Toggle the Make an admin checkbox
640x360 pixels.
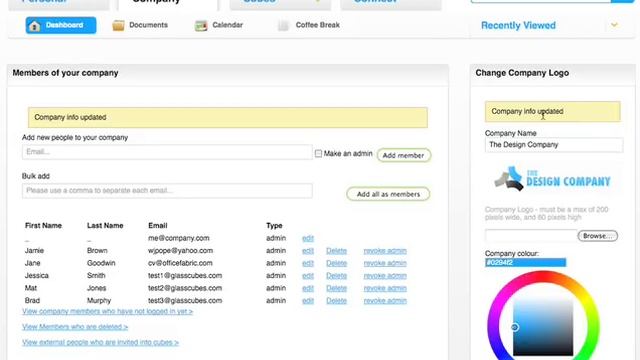coord(318,153)
